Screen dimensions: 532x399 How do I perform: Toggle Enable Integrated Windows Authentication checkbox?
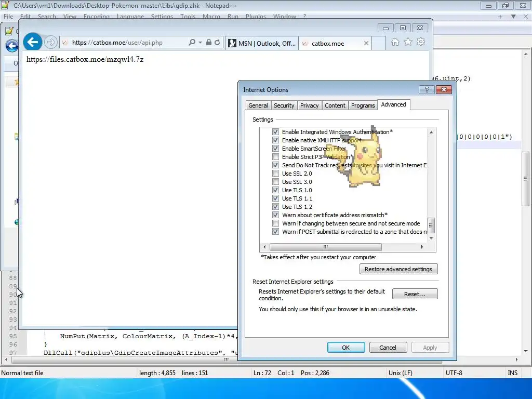coord(275,131)
